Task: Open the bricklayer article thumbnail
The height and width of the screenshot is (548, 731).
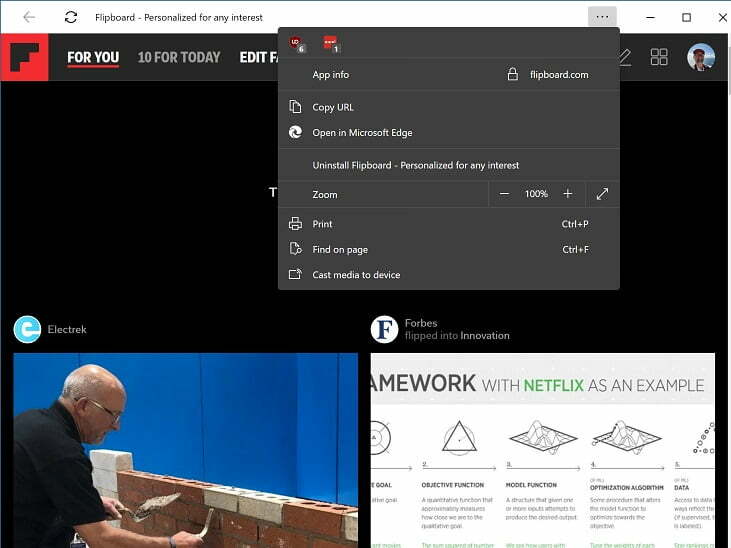Action: pyautogui.click(x=186, y=450)
